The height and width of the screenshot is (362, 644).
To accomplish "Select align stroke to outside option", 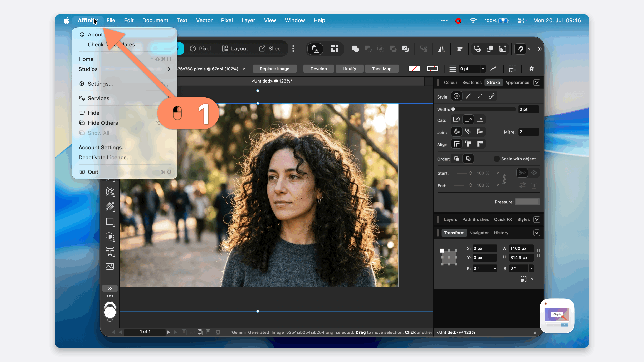I will 480,144.
